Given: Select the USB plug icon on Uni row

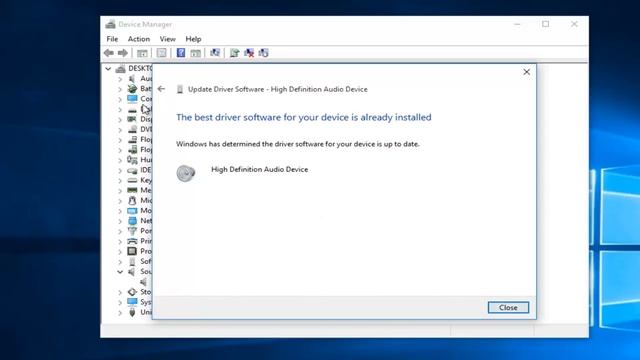Looking at the screenshot, I should (x=132, y=312).
